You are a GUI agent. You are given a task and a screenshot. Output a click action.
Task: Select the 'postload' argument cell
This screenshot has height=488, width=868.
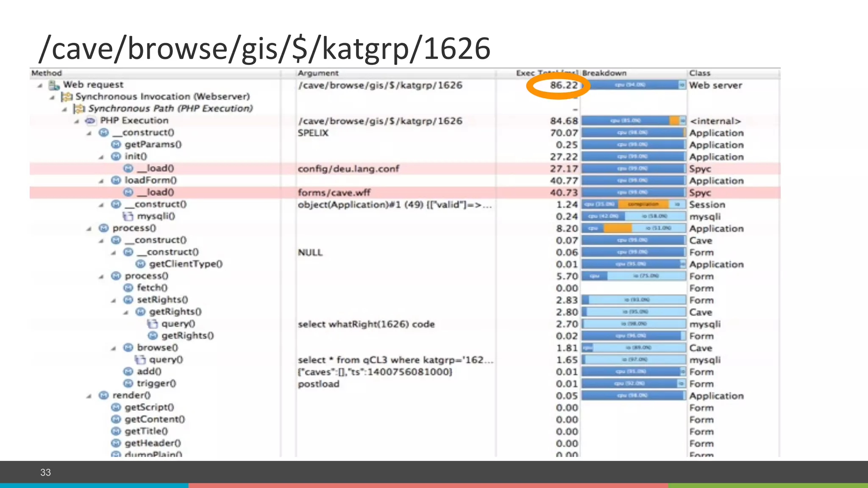[x=318, y=384]
